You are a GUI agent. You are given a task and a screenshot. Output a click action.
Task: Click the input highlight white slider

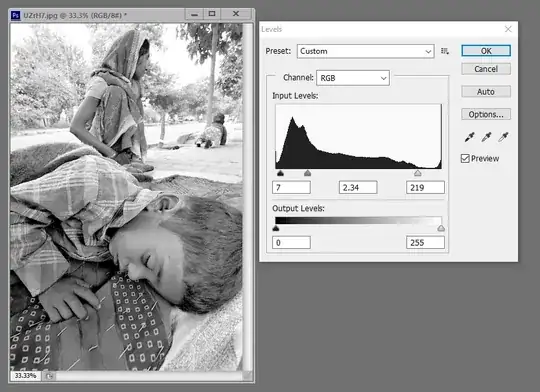click(417, 173)
